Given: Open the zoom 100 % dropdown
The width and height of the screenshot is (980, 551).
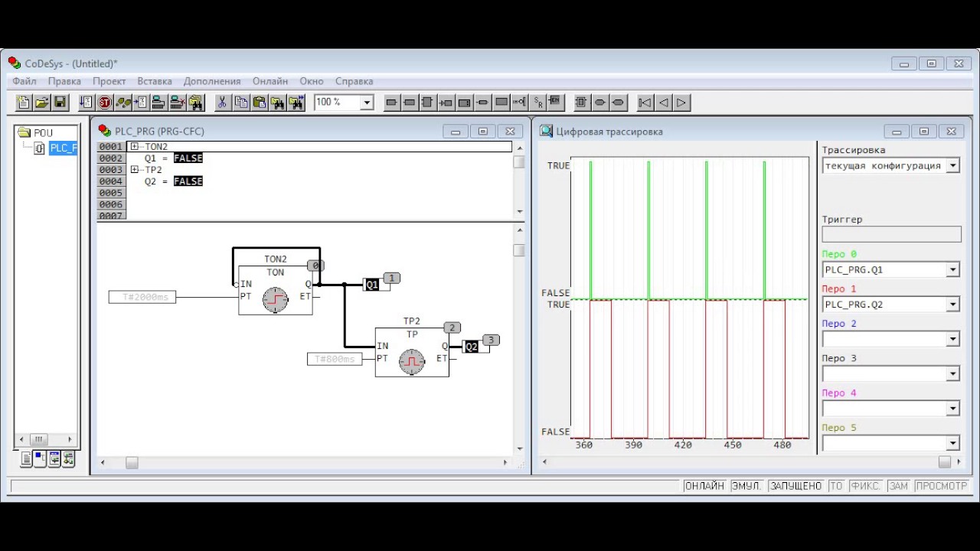Looking at the screenshot, I should 367,103.
